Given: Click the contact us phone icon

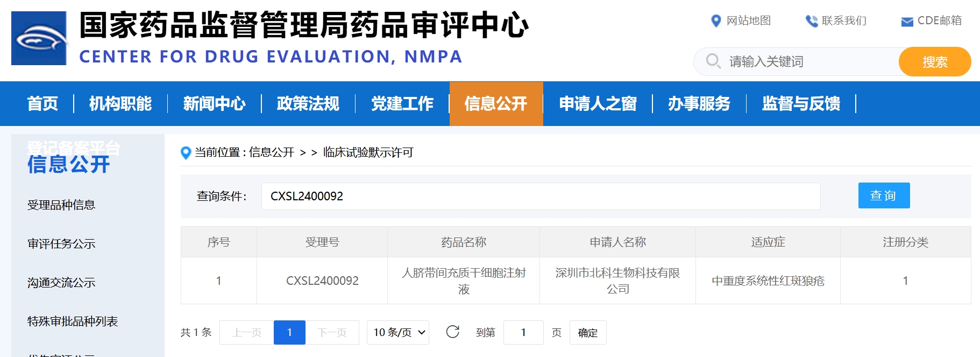Looking at the screenshot, I should pos(811,21).
